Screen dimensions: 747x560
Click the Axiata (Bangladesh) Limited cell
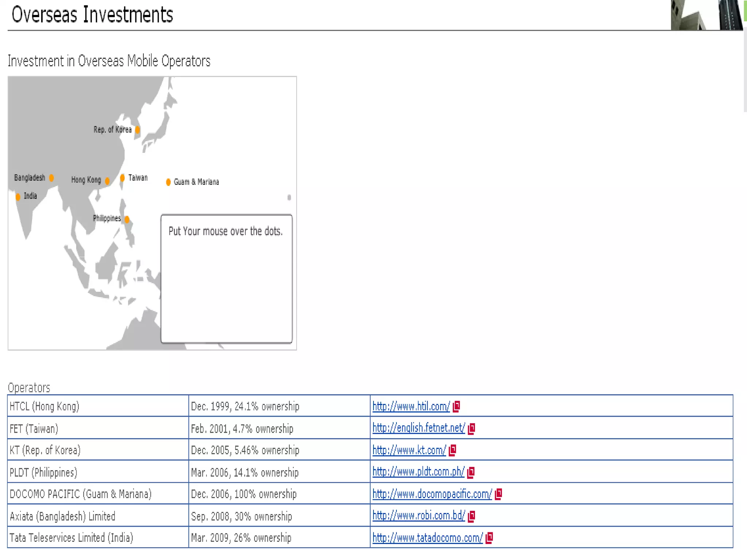[98, 516]
